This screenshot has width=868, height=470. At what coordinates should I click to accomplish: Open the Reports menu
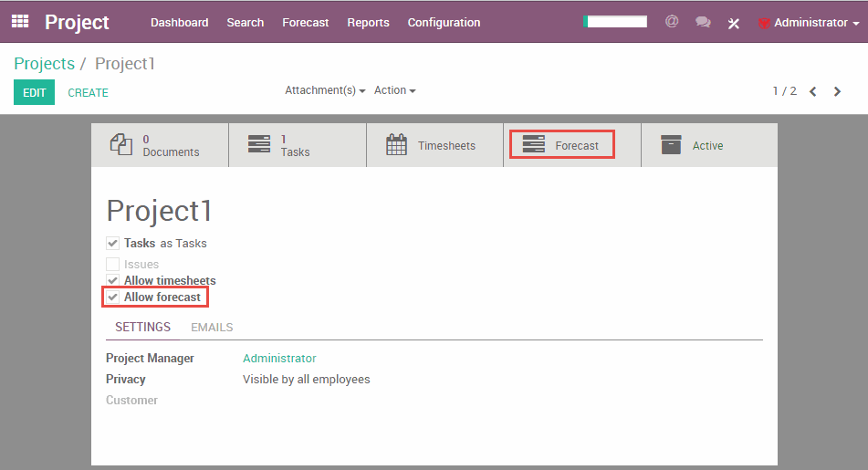(x=368, y=23)
